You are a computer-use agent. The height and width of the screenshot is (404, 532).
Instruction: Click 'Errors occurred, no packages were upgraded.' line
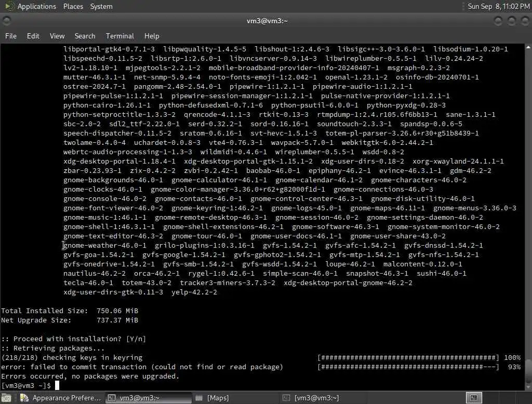tap(90, 376)
